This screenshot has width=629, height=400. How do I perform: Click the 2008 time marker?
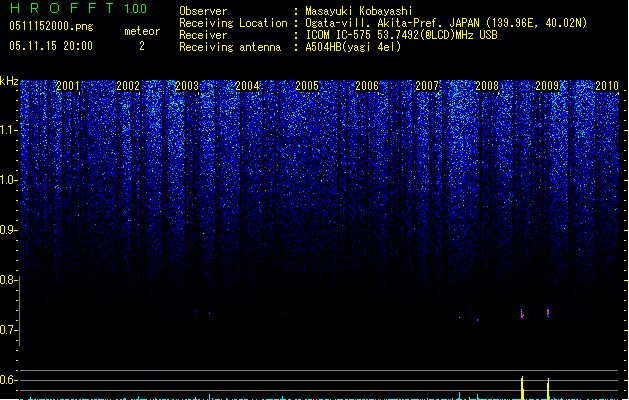tap(487, 86)
